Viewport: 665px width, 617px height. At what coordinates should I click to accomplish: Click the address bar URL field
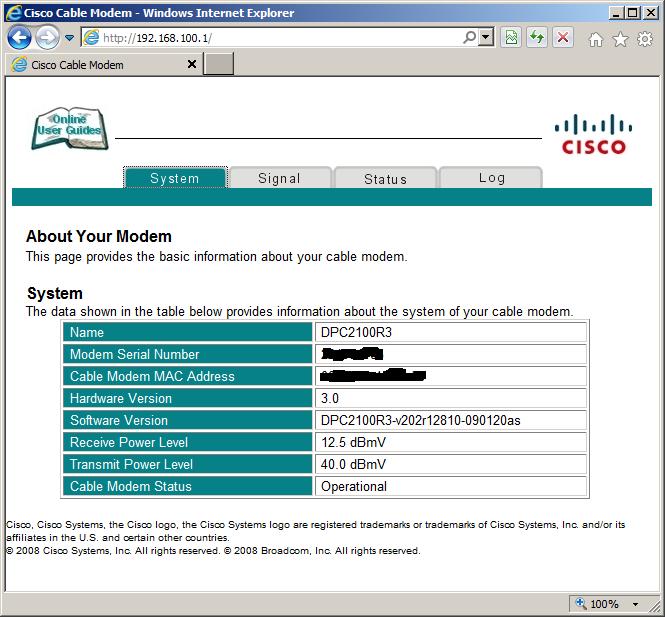coord(271,38)
